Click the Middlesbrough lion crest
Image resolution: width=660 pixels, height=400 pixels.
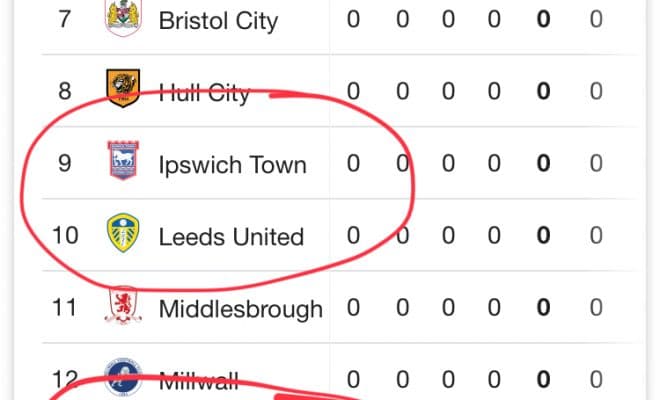click(123, 305)
